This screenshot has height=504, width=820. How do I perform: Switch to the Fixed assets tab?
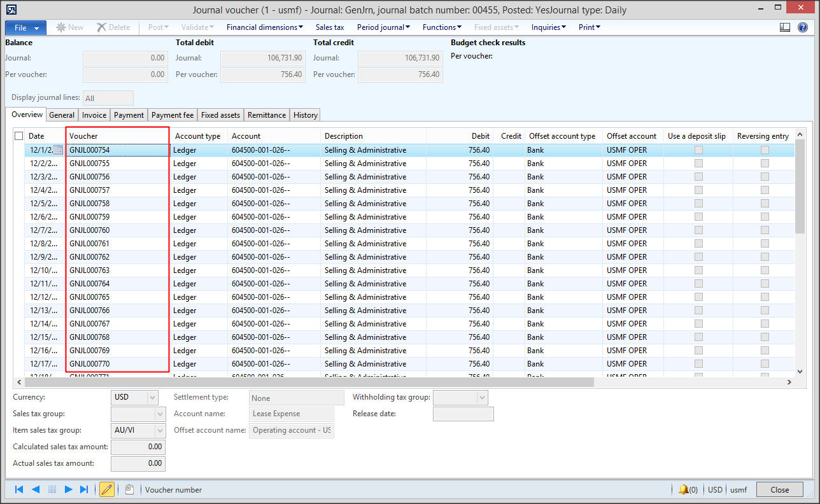click(x=220, y=115)
